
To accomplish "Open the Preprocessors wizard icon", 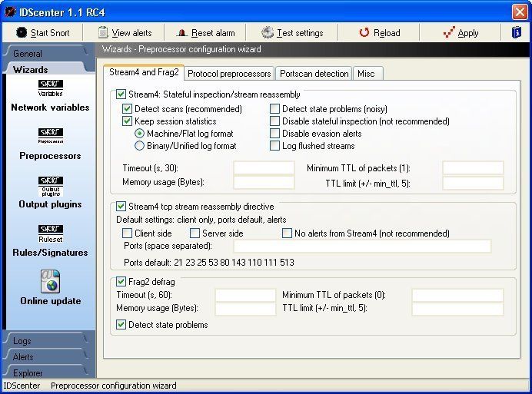I will [x=51, y=136].
